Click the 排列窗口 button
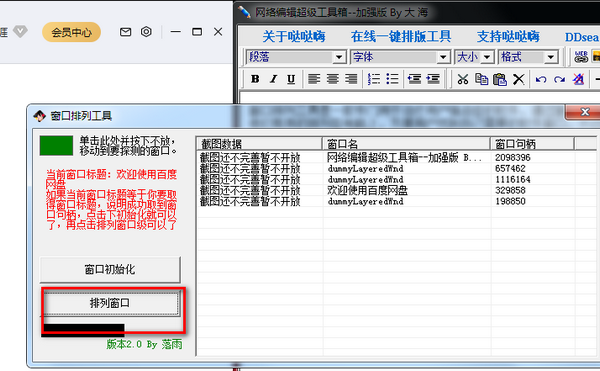Image resolution: width=600 pixels, height=371 pixels. click(110, 303)
